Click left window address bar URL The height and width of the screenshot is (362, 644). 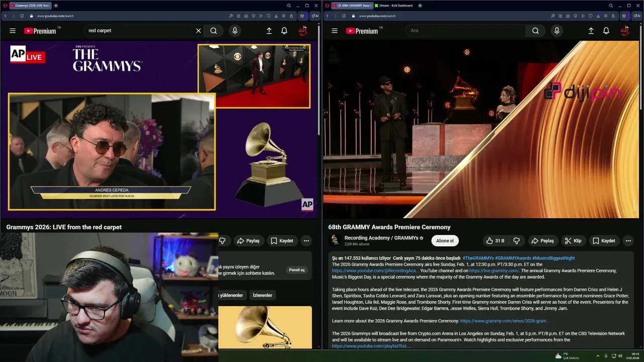(55, 16)
